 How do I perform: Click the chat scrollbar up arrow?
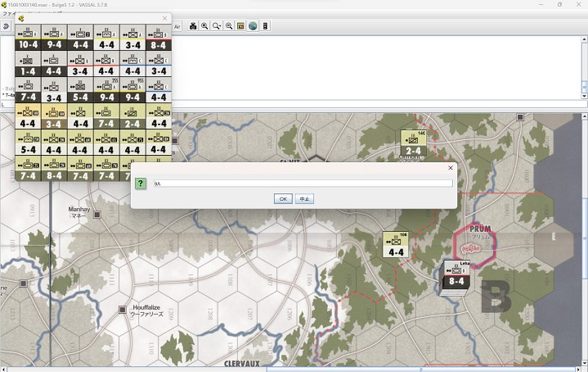[584, 39]
